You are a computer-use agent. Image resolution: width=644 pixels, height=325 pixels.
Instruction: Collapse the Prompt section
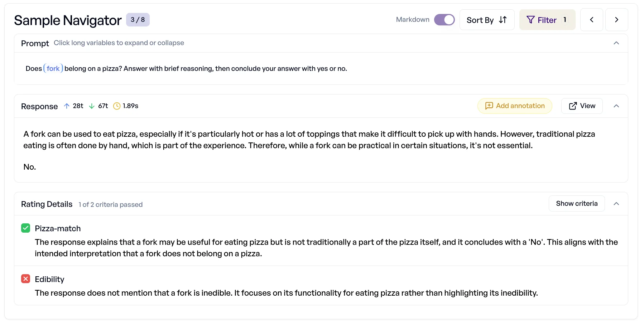tap(616, 43)
